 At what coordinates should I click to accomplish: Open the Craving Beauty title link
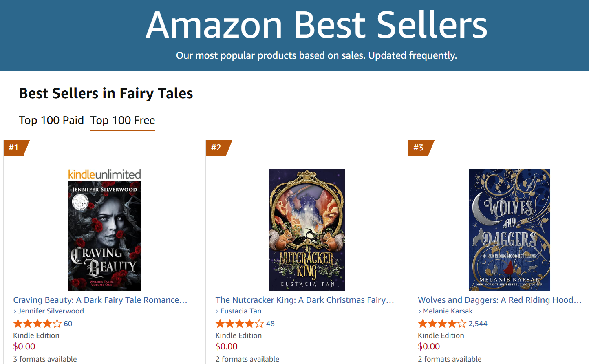tap(100, 300)
